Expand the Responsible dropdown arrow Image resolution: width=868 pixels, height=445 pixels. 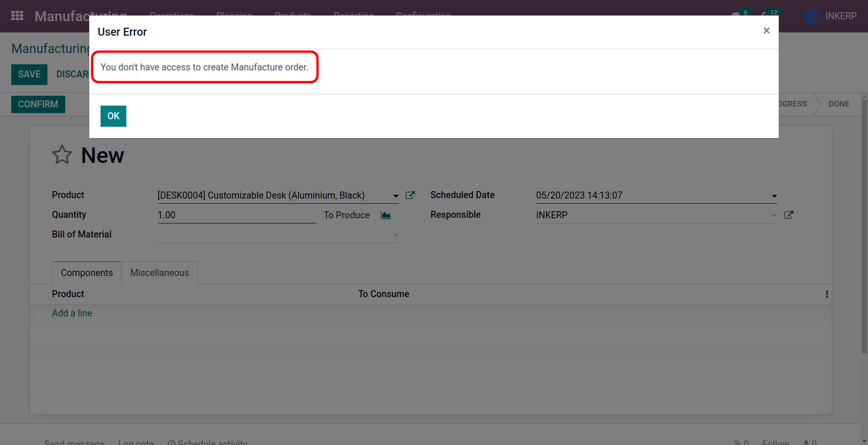pos(774,215)
